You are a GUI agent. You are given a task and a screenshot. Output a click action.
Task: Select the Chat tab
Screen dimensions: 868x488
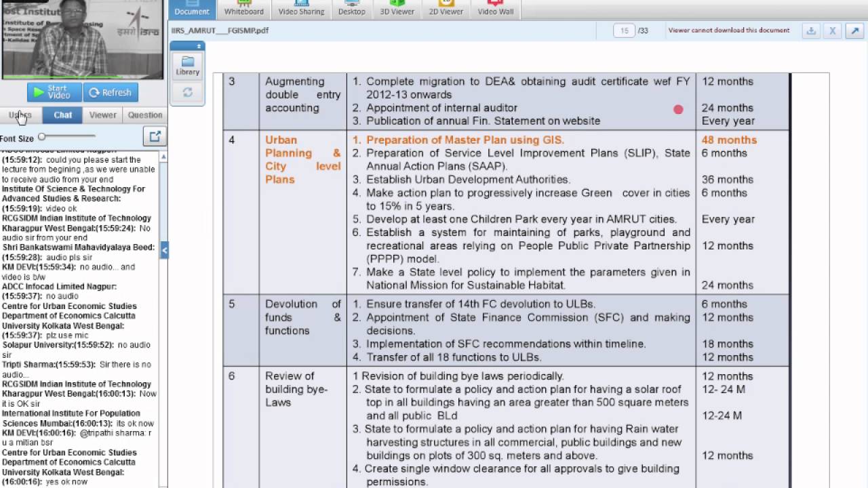(62, 115)
